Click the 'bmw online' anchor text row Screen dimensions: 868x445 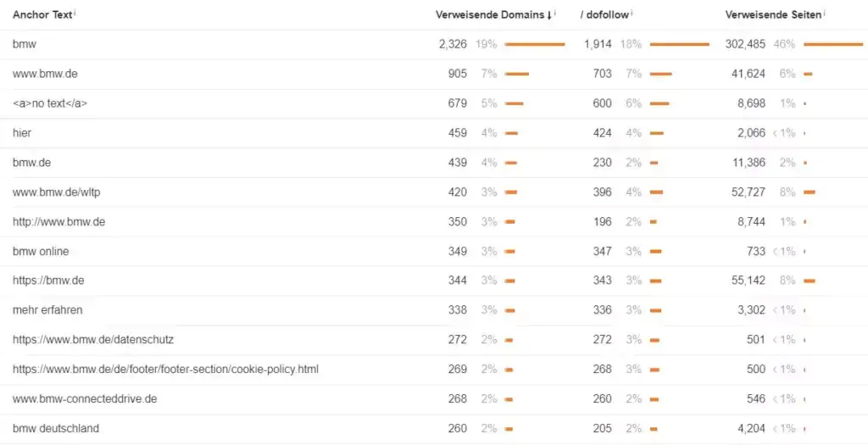tap(41, 252)
